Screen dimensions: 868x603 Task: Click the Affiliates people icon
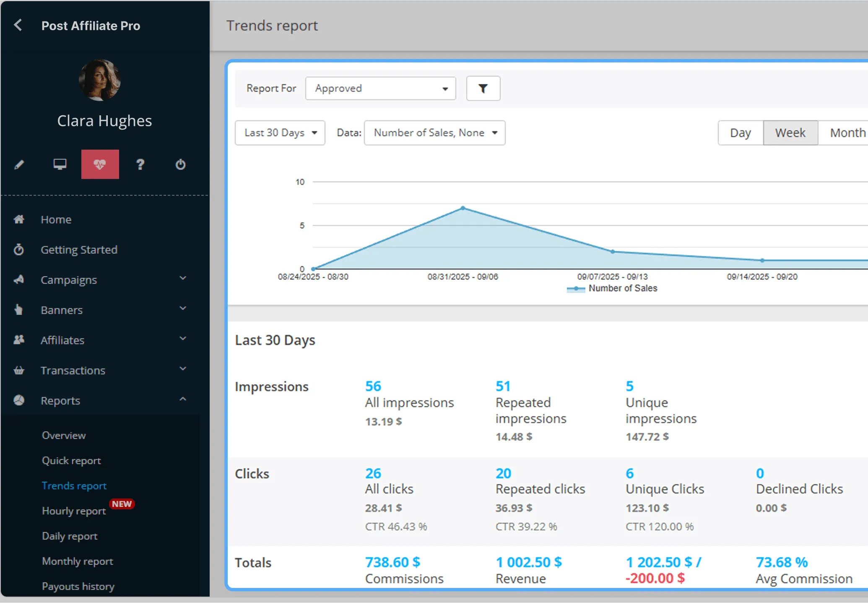[x=19, y=340]
